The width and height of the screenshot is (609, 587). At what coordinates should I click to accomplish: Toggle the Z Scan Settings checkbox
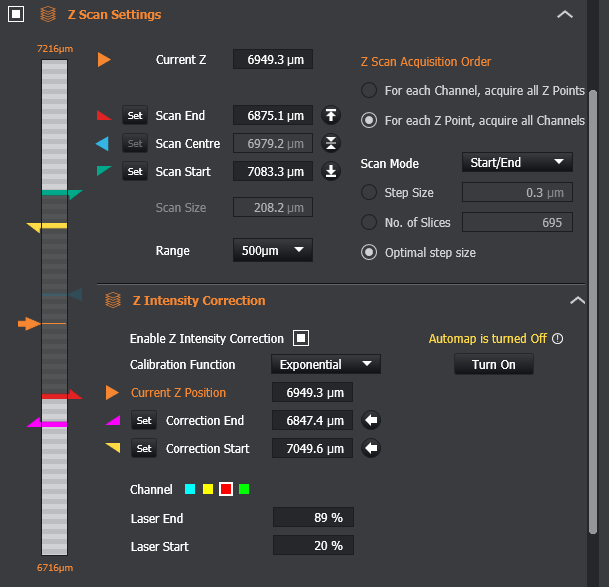coord(16,14)
